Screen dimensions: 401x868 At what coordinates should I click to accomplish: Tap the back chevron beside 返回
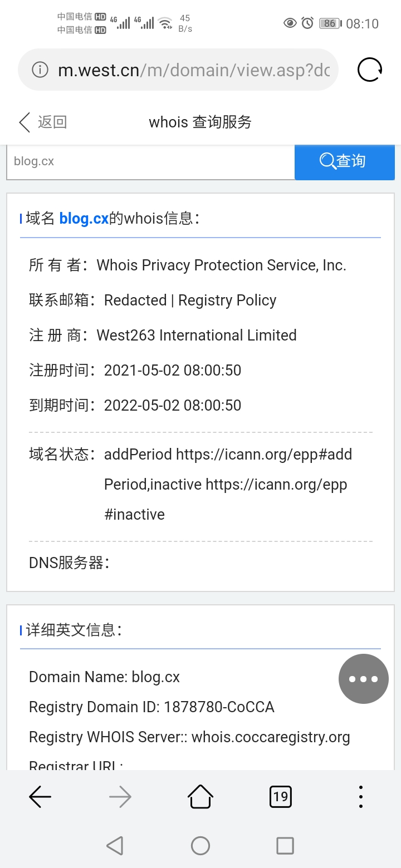pyautogui.click(x=24, y=122)
